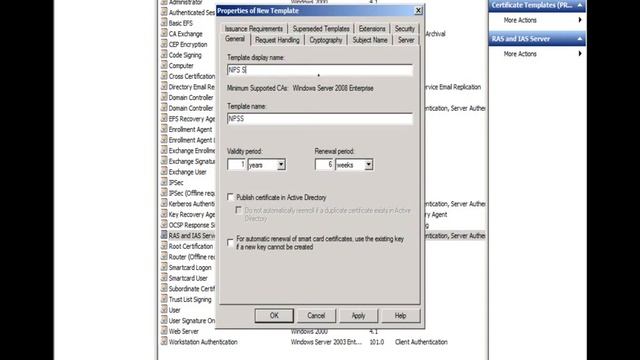The image size is (640, 360).
Task: Close the Properties of New Template dialog
Action: (418, 11)
